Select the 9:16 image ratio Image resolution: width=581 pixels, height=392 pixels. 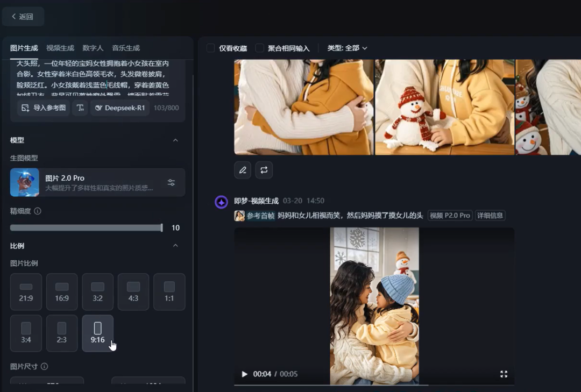point(97,333)
